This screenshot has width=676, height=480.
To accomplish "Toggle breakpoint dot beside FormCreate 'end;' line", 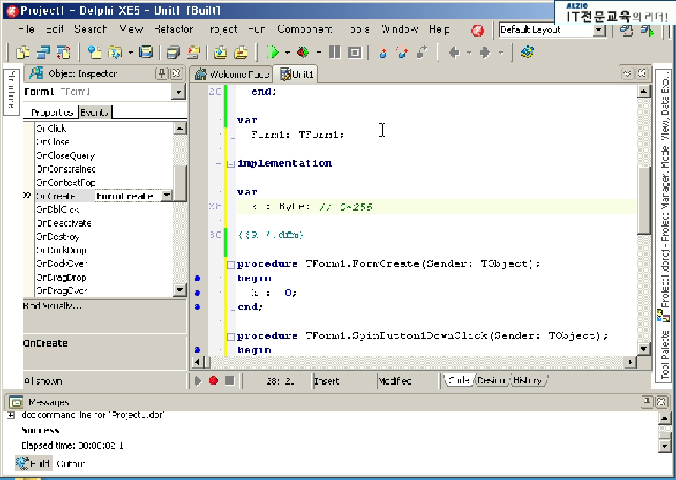I will pos(197,307).
